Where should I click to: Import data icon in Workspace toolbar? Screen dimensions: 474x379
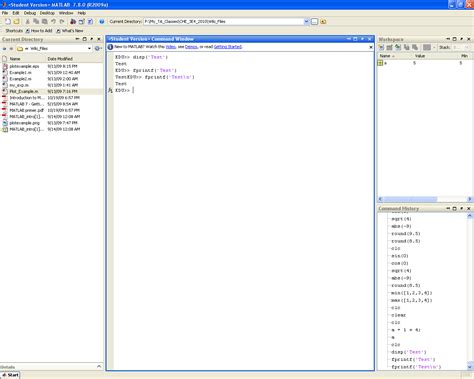[398, 47]
